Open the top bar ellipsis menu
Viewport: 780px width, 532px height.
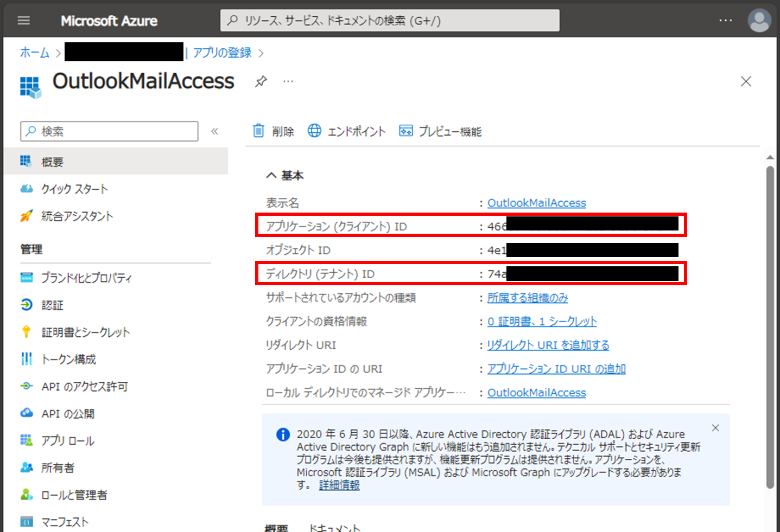725,21
